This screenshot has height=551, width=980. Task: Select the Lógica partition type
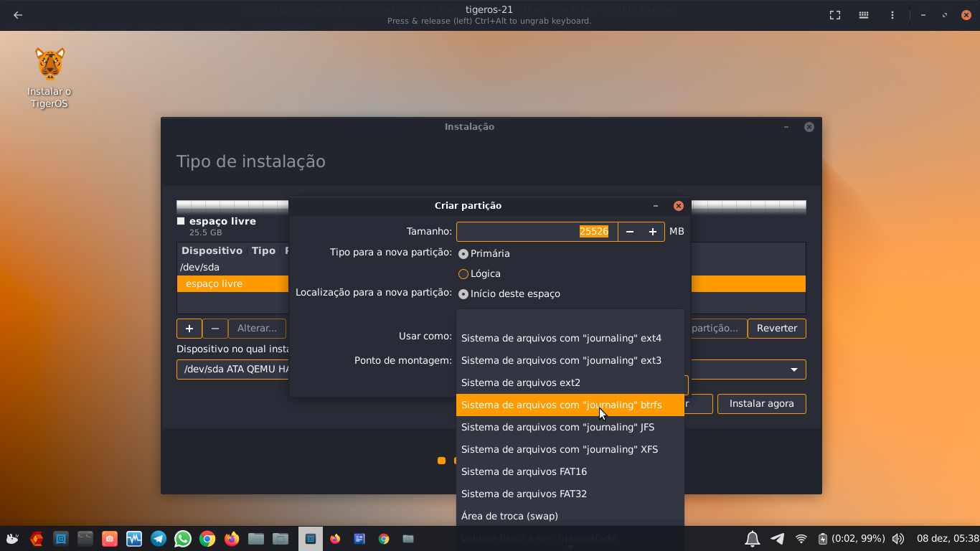tap(479, 274)
